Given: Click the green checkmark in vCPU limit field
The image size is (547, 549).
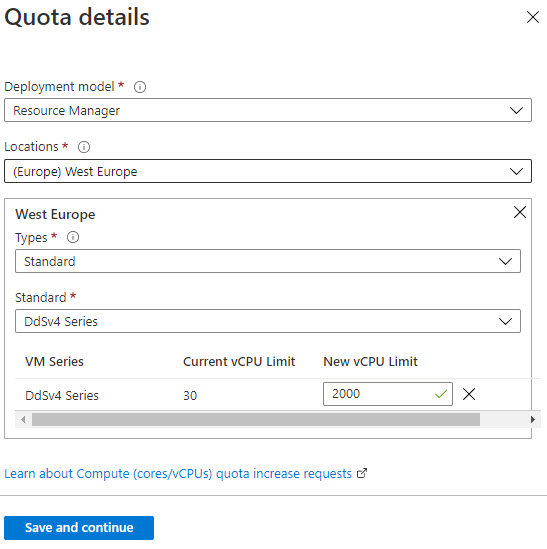Looking at the screenshot, I should coord(441,394).
